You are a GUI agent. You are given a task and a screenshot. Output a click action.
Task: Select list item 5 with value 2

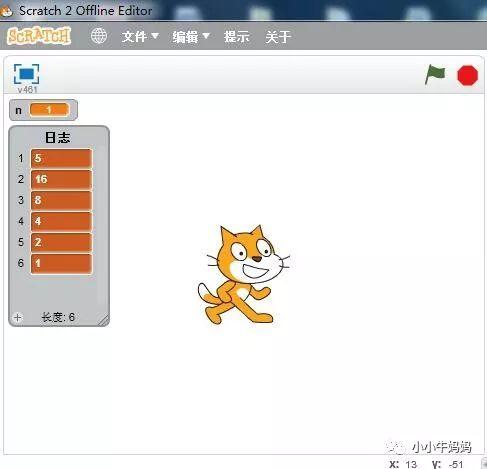pos(61,242)
